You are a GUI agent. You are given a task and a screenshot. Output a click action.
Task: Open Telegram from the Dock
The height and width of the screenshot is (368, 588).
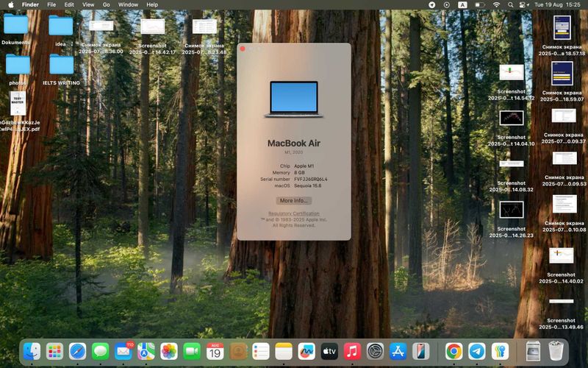click(x=477, y=352)
